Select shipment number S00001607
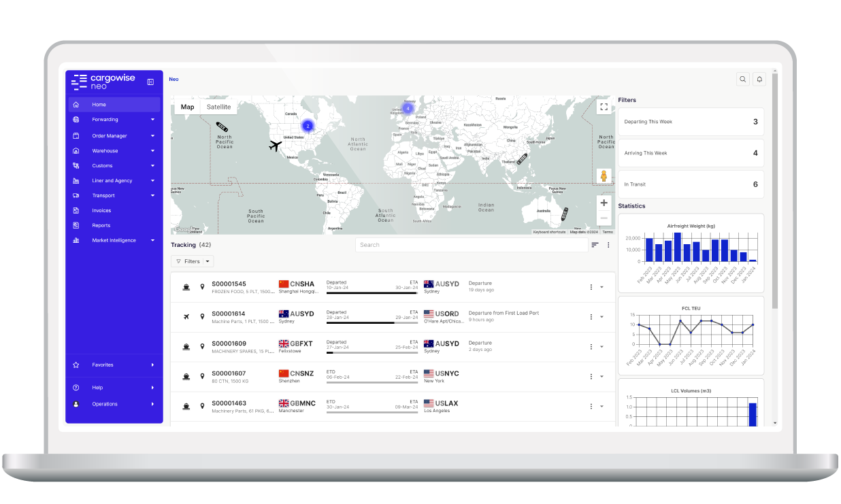The height and width of the screenshot is (504, 841). pyautogui.click(x=229, y=373)
